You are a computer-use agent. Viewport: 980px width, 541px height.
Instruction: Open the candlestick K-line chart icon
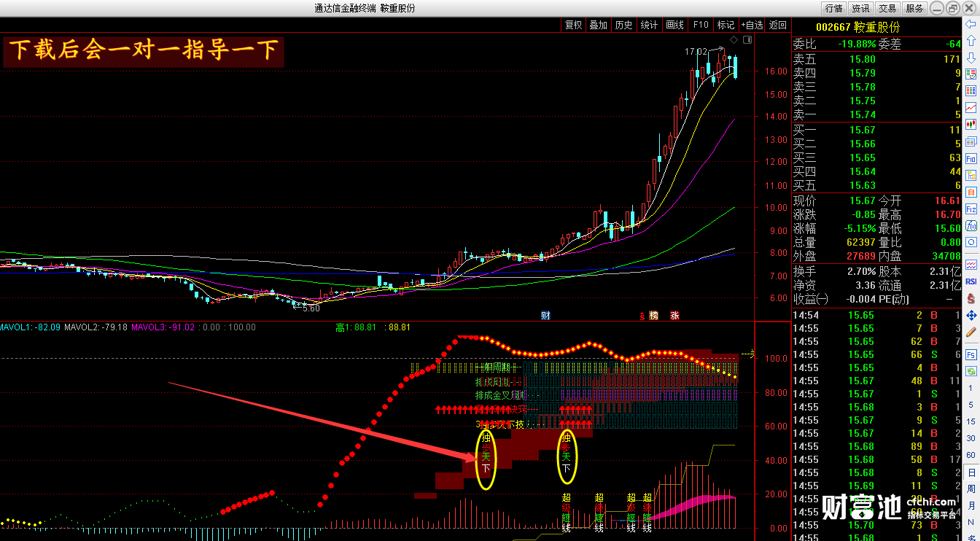971,125
